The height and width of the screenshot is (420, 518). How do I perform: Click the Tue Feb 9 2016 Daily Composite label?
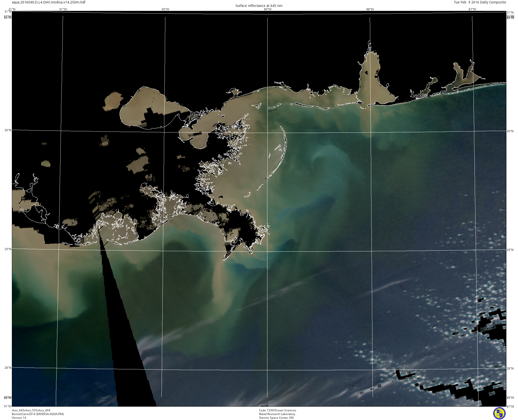(x=480, y=2)
